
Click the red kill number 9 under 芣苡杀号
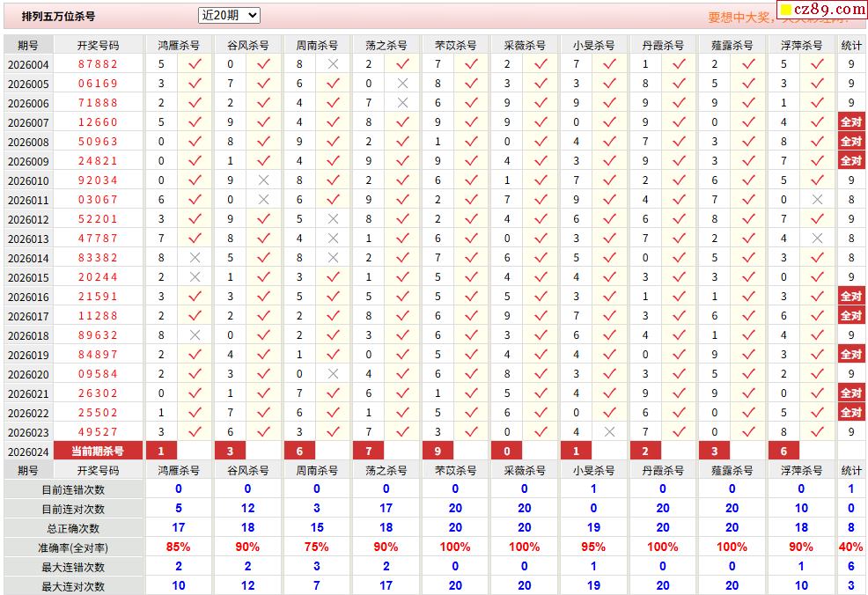tap(438, 452)
